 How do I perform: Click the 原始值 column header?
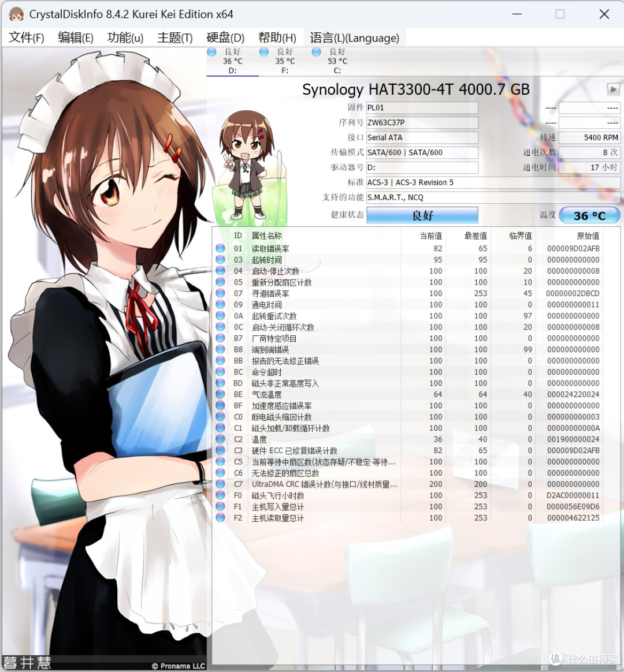[x=588, y=236]
